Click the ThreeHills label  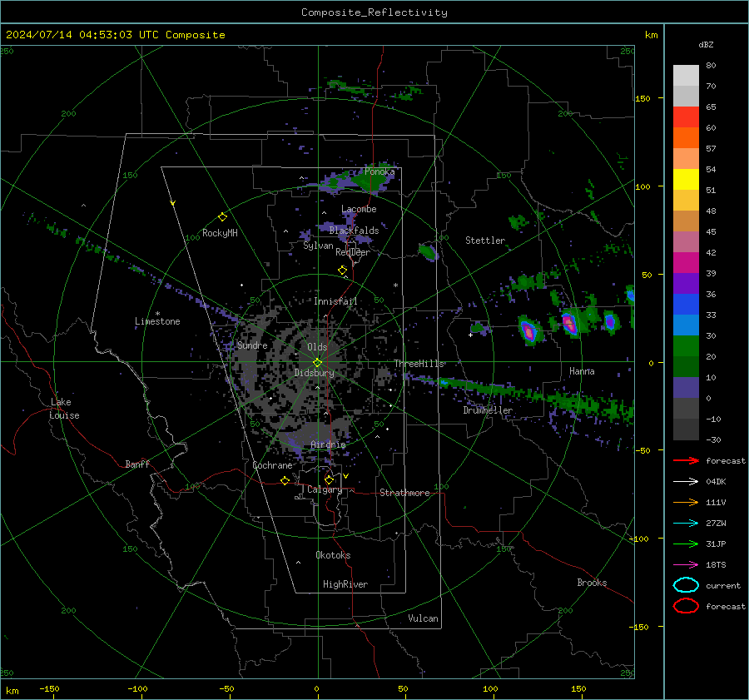coord(419,364)
